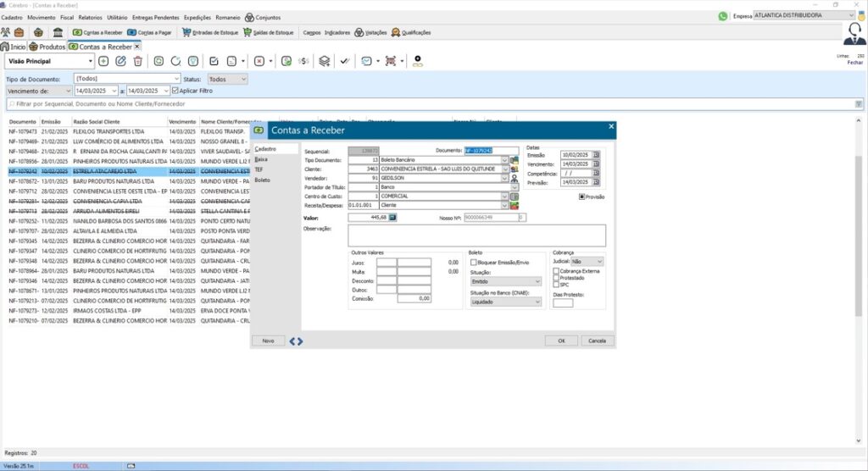
Task: Open calendar picker for Vencimento date in dialog
Action: click(x=596, y=163)
